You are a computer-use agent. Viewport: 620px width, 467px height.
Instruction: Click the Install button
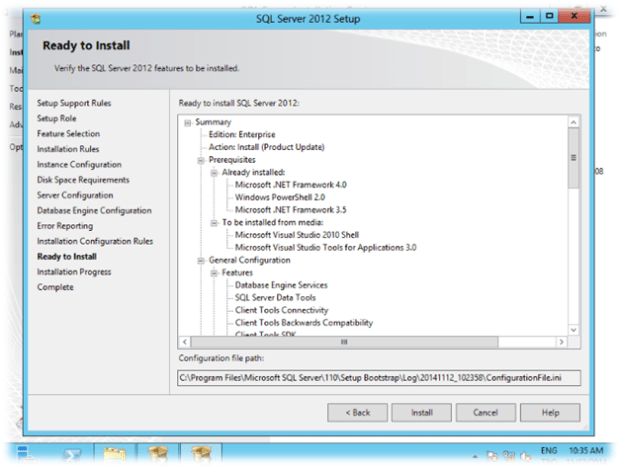pyautogui.click(x=419, y=412)
